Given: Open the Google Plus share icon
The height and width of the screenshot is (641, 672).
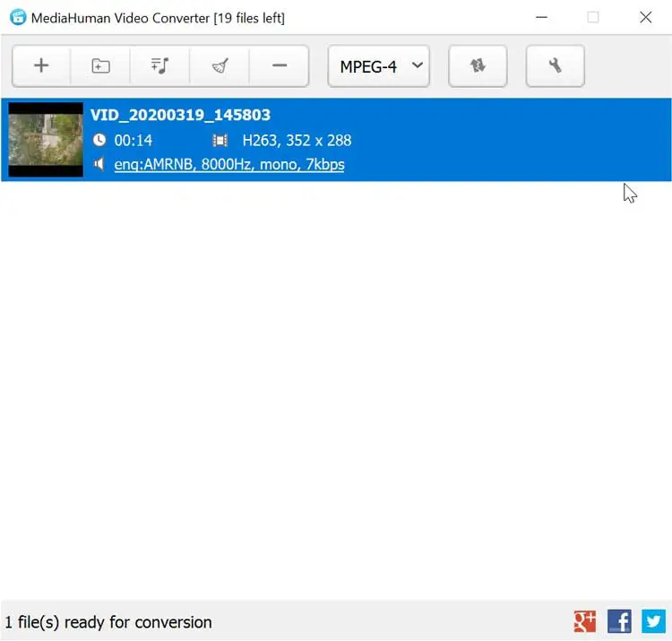Looking at the screenshot, I should 584,621.
